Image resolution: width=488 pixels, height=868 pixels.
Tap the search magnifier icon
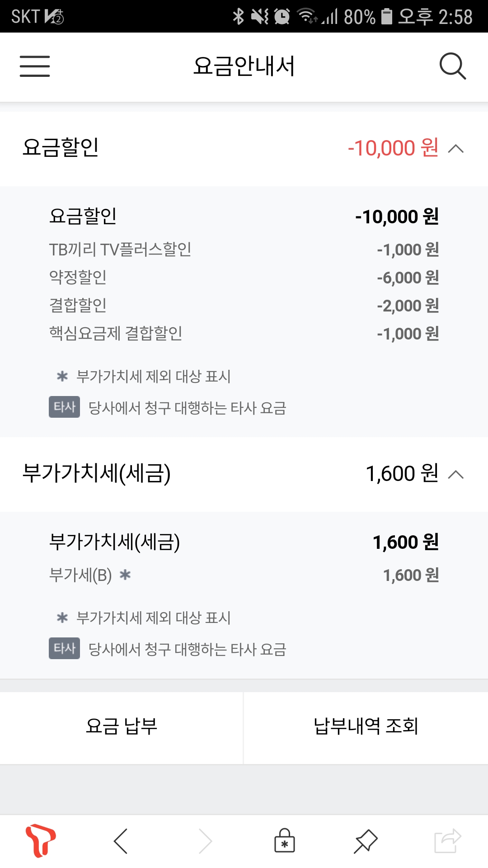tap(452, 66)
